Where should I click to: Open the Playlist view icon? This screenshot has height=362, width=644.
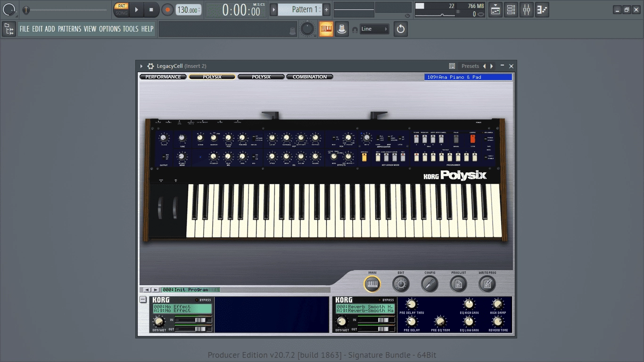tap(495, 9)
